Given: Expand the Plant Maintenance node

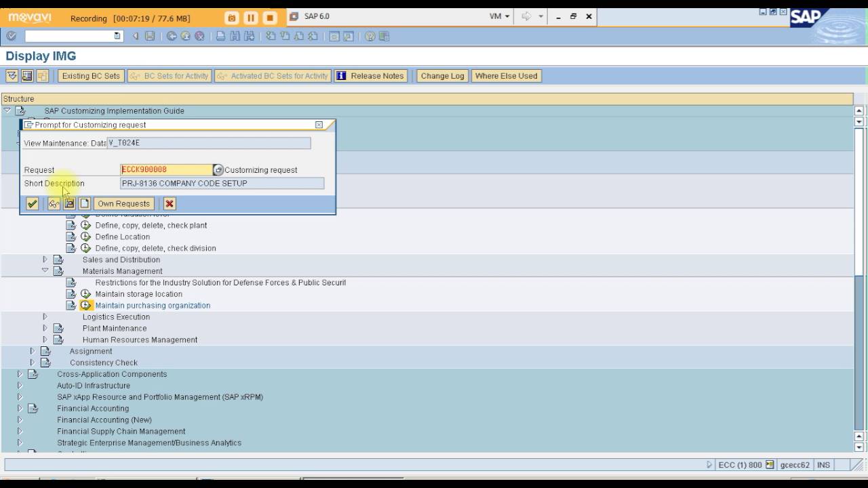Looking at the screenshot, I should pyautogui.click(x=45, y=328).
